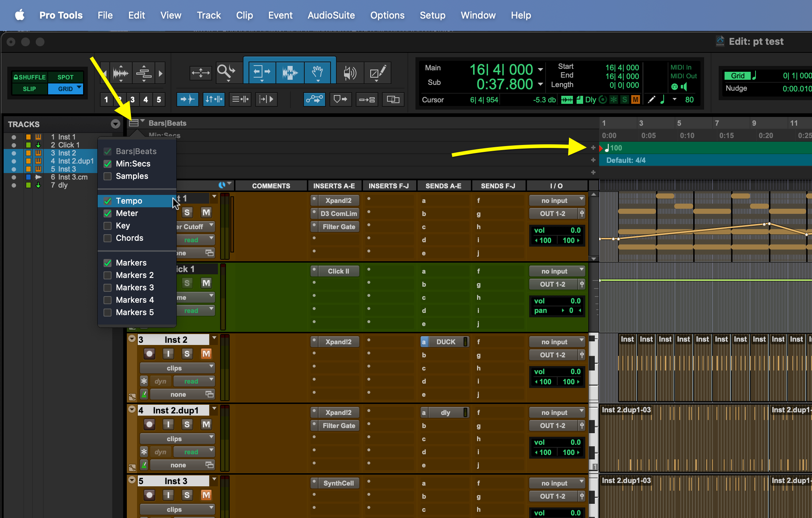Click the Inst 2 color strip in track list

[x=28, y=153]
